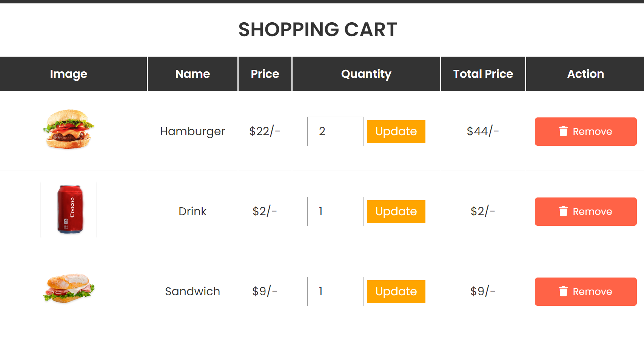This screenshot has width=644, height=347.
Task: Select the Sandwich quantity input
Action: (335, 291)
